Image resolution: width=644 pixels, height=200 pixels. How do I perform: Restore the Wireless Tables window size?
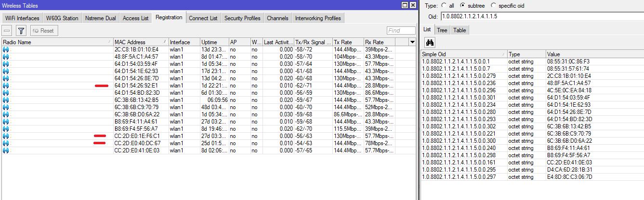pos(405,5)
